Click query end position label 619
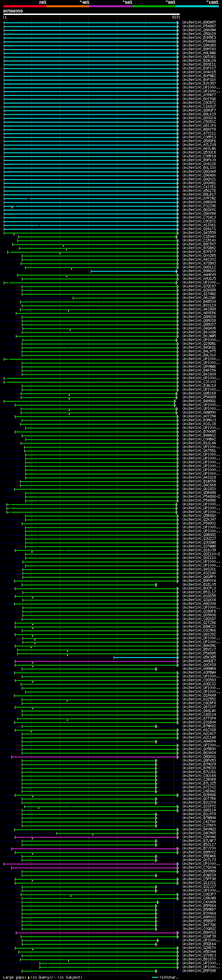 click(x=175, y=17)
